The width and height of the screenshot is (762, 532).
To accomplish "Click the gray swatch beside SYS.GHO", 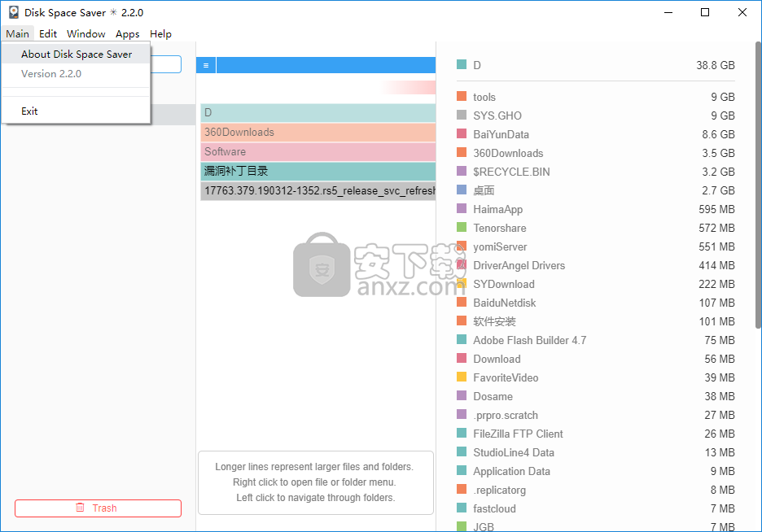I will [x=462, y=115].
